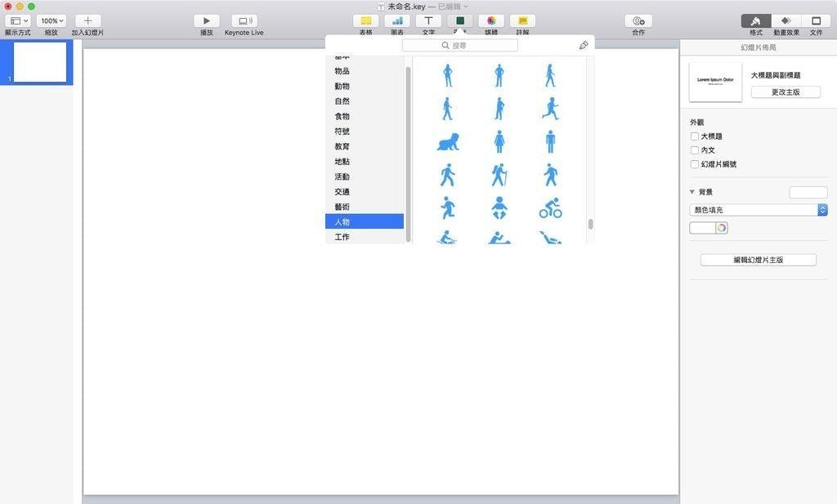Click the 更改主版 button
Image resolution: width=837 pixels, height=504 pixels.
(x=786, y=92)
